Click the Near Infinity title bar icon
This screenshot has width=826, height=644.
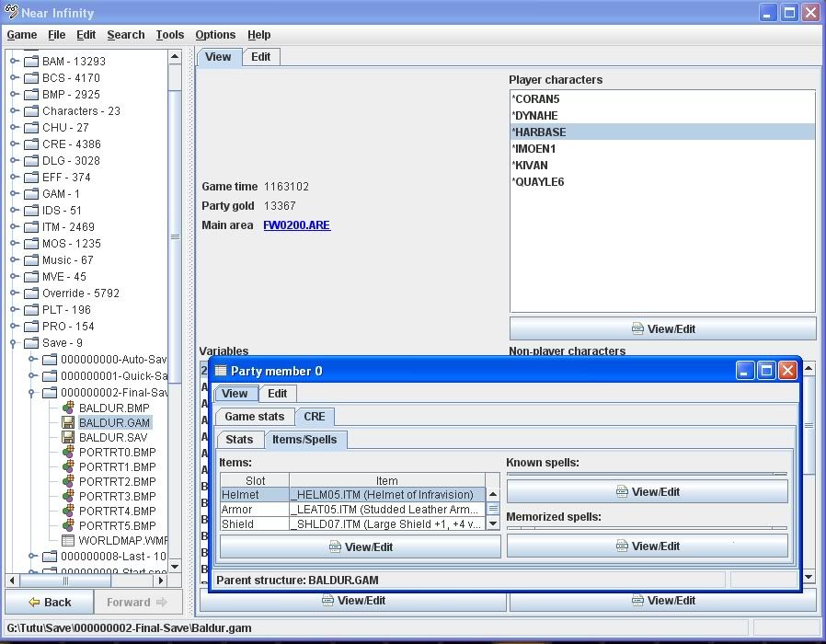click(x=12, y=13)
